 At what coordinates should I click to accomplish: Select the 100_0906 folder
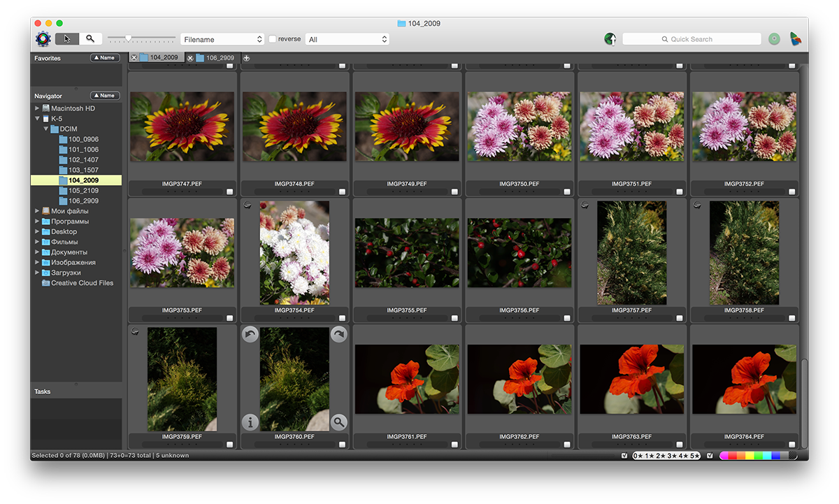tap(78, 139)
